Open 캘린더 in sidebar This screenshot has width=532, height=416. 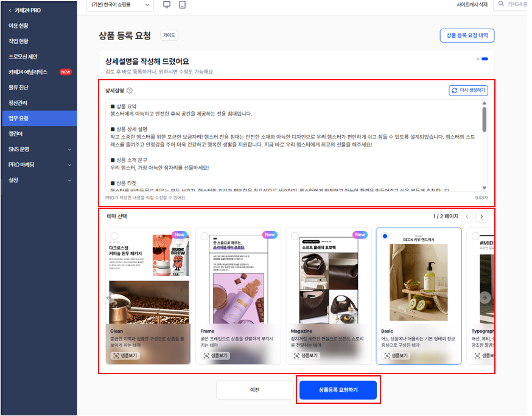pyautogui.click(x=39, y=135)
